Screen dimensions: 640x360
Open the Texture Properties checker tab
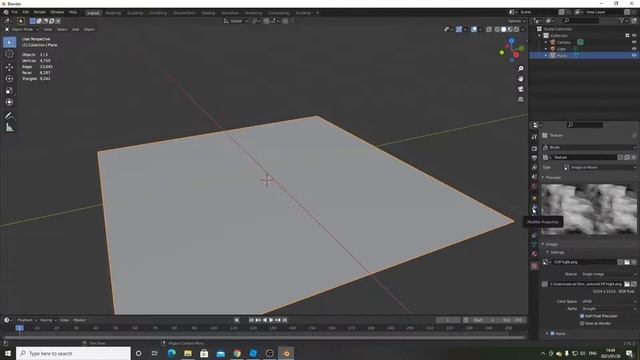(x=534, y=266)
